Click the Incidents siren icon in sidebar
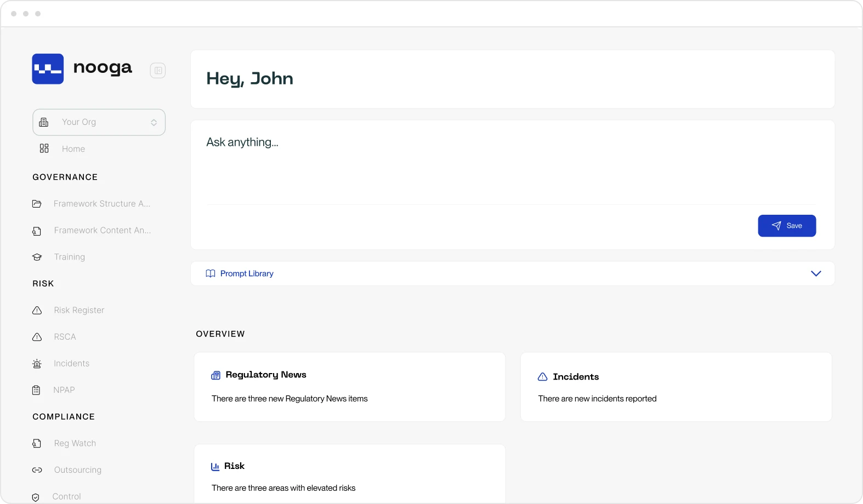The width and height of the screenshot is (863, 504). coord(37,364)
